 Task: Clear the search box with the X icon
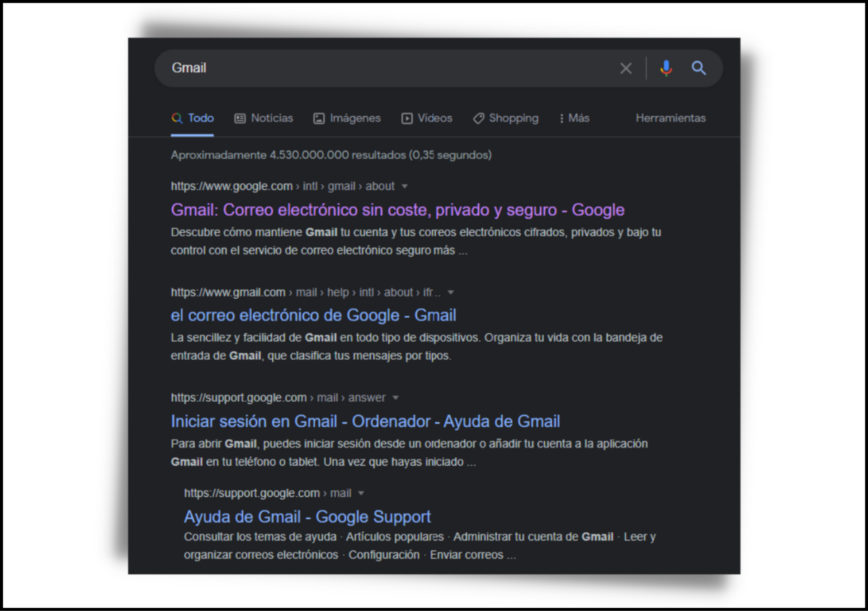coord(626,68)
